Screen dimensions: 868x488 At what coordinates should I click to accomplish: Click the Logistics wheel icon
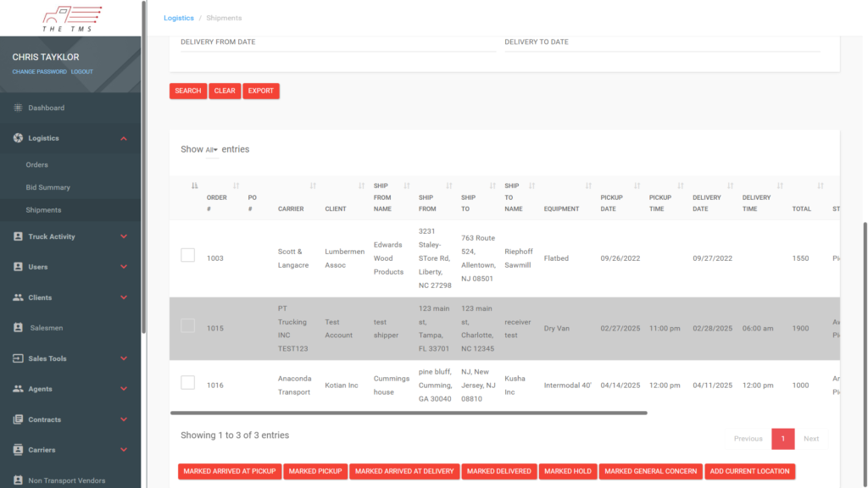[x=18, y=138]
